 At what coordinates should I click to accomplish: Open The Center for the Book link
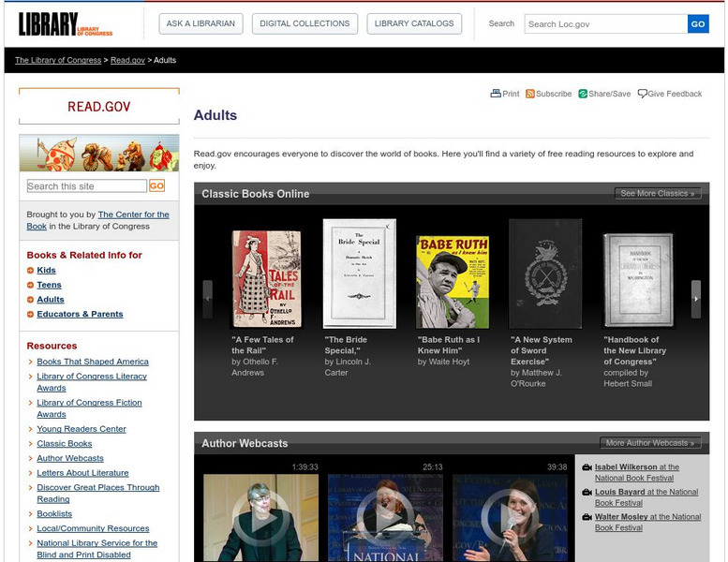(98, 220)
